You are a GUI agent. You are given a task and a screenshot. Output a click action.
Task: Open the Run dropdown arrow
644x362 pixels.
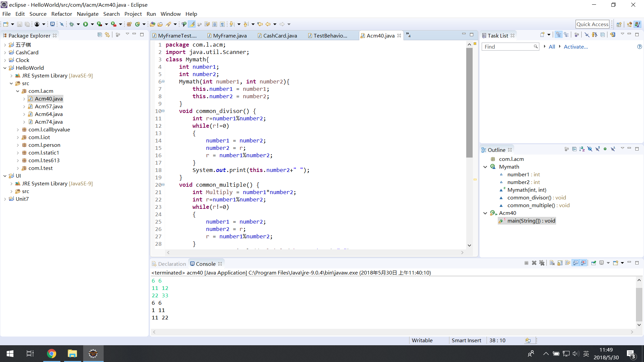pos(92,24)
